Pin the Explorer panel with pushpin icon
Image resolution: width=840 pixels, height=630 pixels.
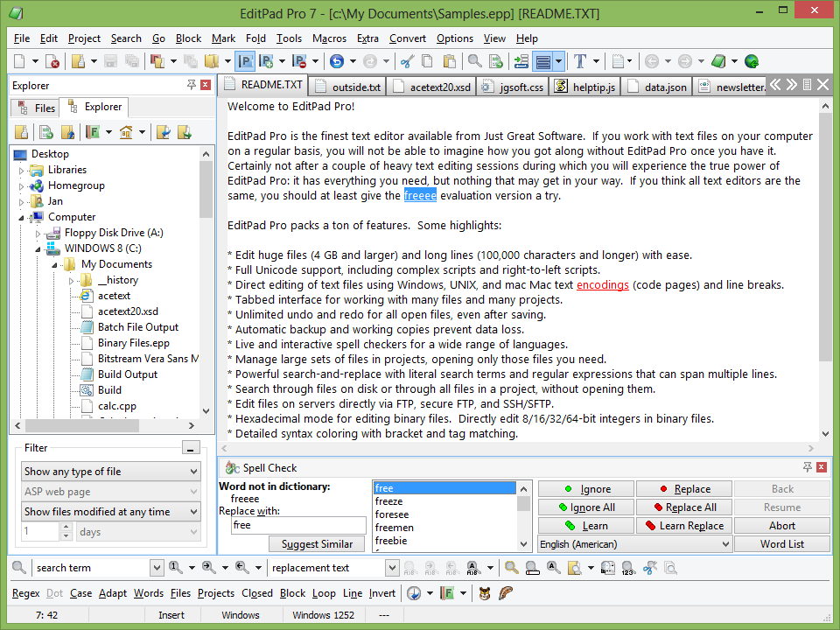(x=192, y=85)
